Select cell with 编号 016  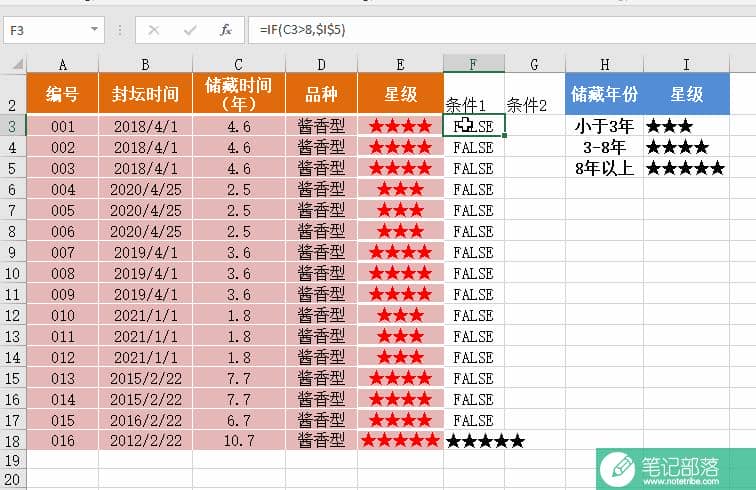[63, 440]
